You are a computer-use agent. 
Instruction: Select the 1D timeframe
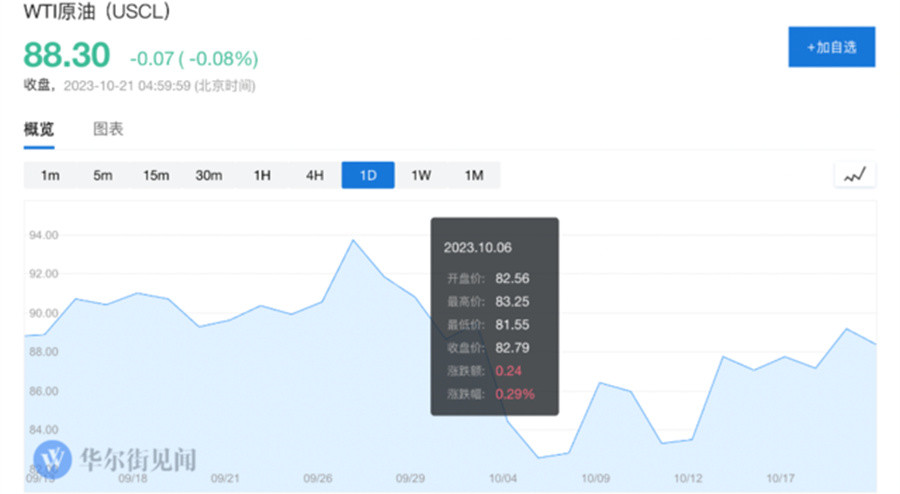[368, 175]
